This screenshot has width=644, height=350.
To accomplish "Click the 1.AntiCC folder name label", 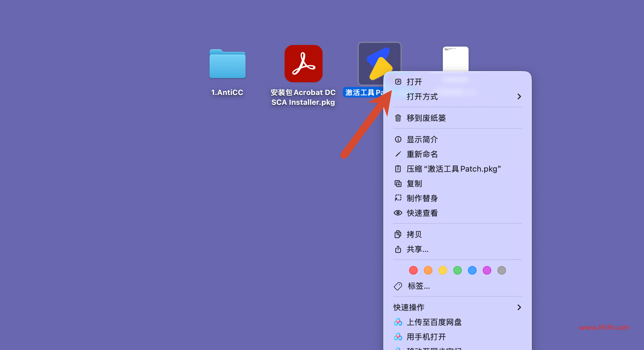I will pyautogui.click(x=227, y=93).
